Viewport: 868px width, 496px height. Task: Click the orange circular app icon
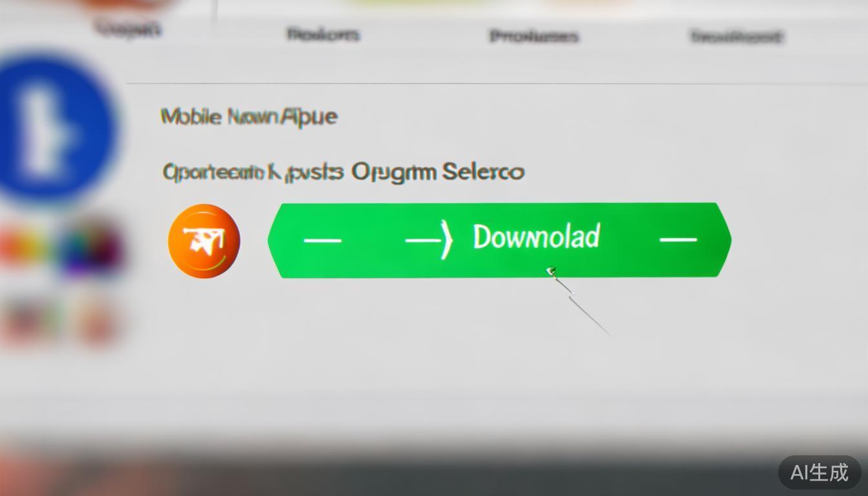[x=204, y=241]
